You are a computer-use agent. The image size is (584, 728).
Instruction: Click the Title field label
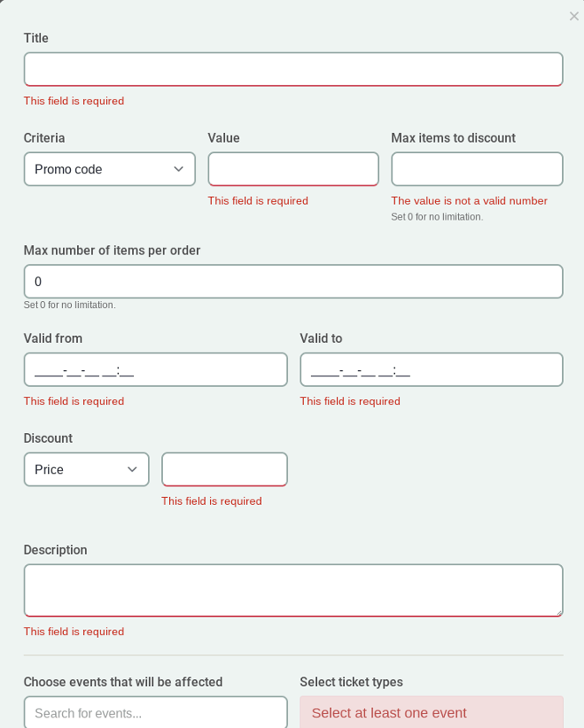coord(36,38)
